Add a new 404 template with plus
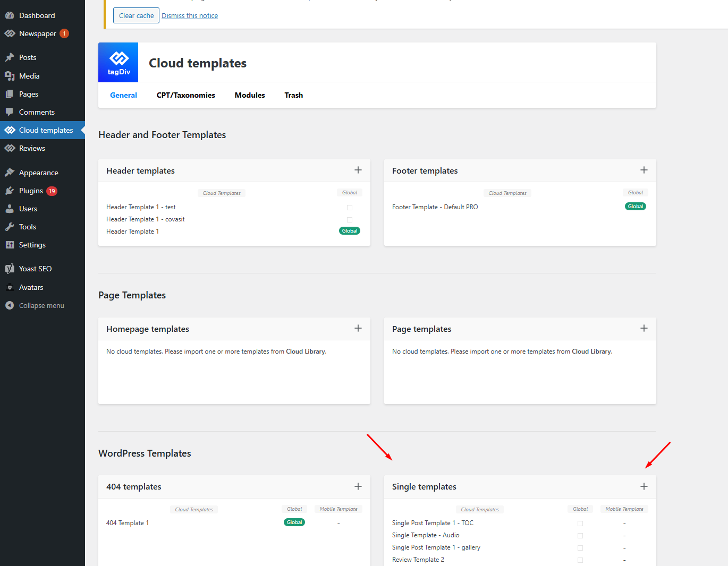This screenshot has width=728, height=566. (x=358, y=486)
